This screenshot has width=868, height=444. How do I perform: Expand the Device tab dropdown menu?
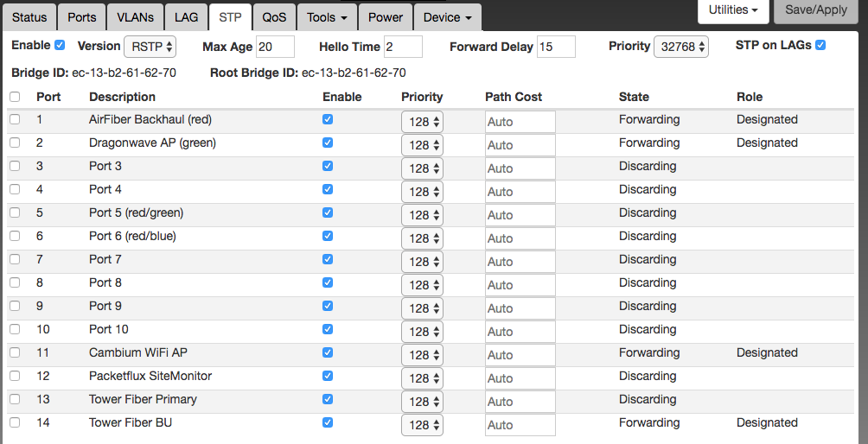point(447,17)
